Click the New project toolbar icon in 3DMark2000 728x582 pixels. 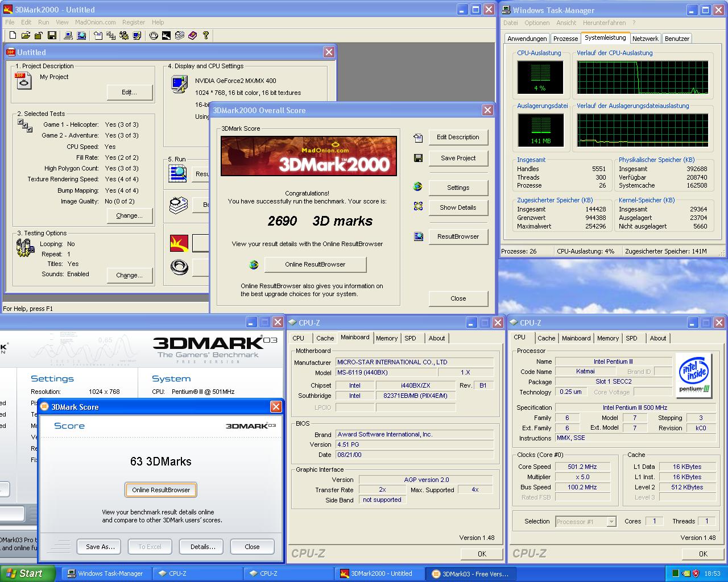pos(13,35)
